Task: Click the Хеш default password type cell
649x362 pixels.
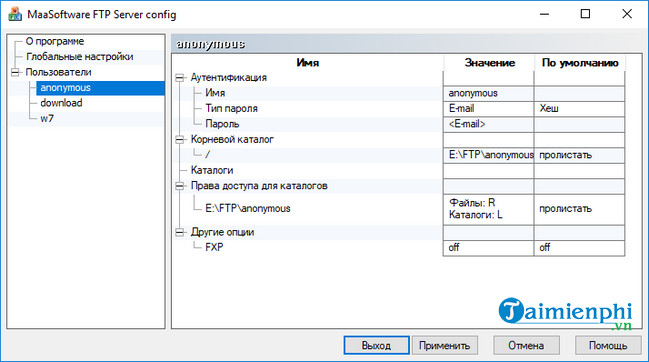Action: pos(579,109)
